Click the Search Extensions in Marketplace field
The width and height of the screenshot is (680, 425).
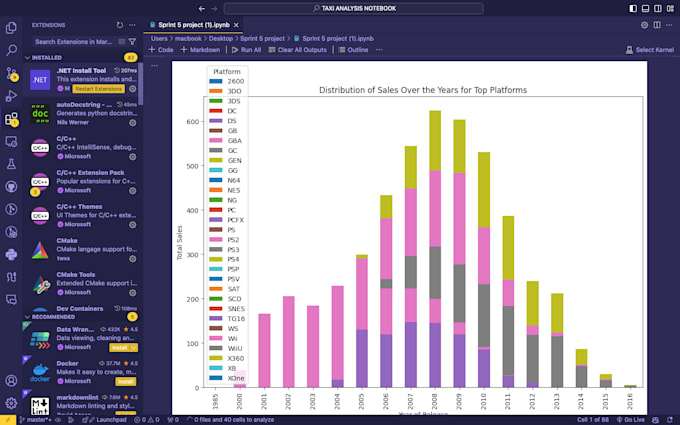72,42
